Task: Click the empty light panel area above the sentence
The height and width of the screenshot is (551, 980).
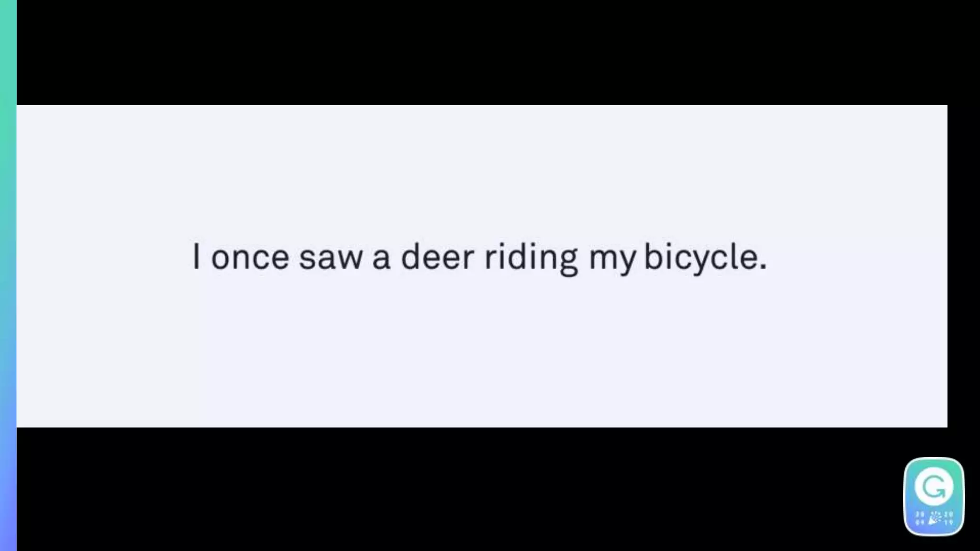Action: (x=482, y=172)
